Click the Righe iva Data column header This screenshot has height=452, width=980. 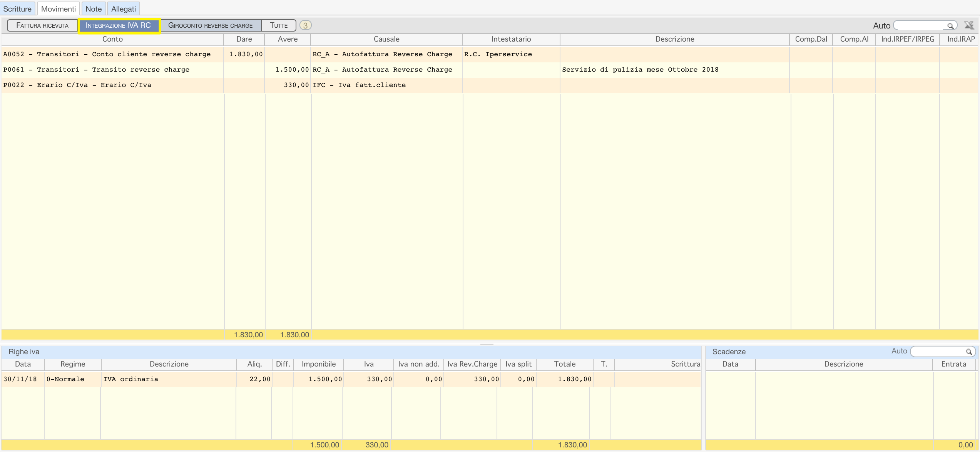tap(23, 364)
